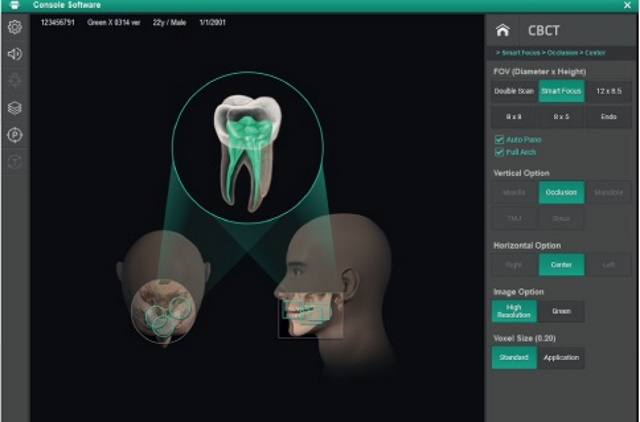The width and height of the screenshot is (640, 422).
Task: Uncheck the Full Arch option
Action: click(x=499, y=152)
